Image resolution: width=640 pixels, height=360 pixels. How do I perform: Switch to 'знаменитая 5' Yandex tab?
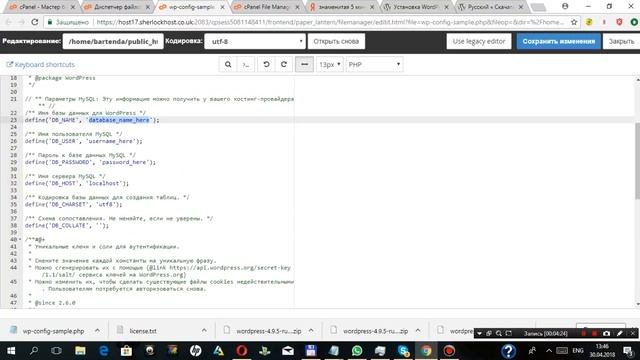[341, 7]
